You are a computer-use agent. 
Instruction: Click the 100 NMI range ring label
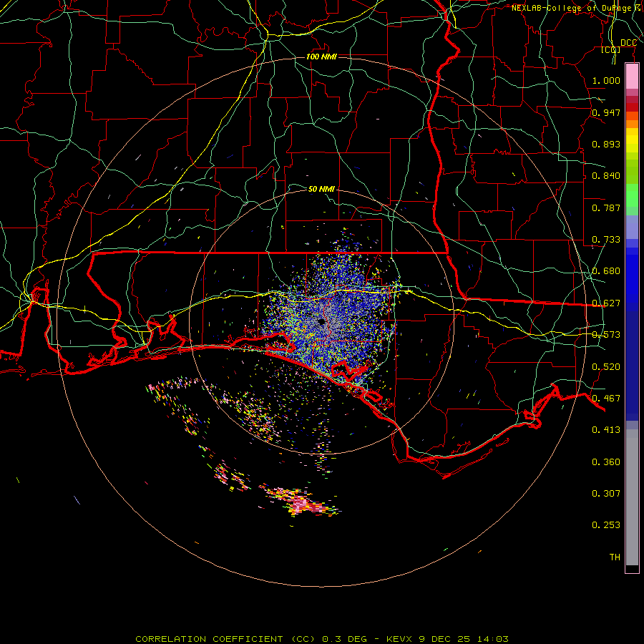click(321, 57)
